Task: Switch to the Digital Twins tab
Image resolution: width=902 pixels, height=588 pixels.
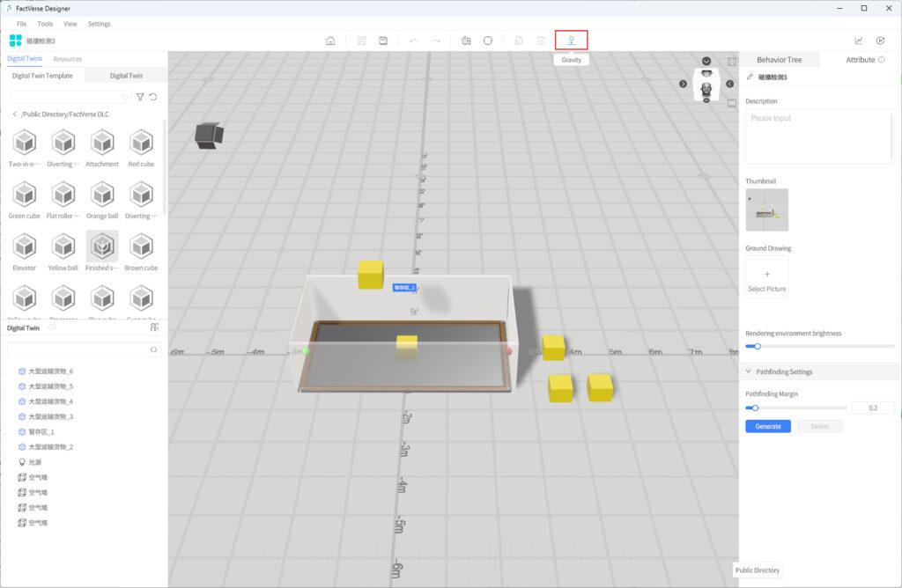Action: [25, 59]
